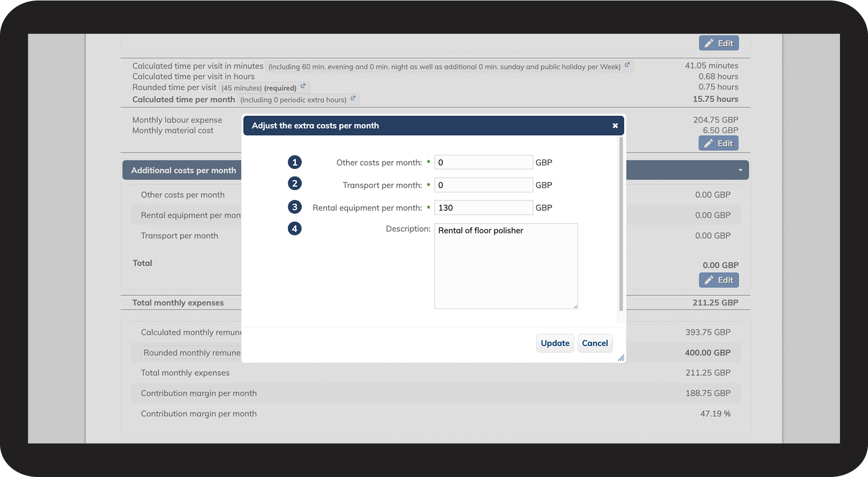Open external link icon beside Calculated time per month
The width and height of the screenshot is (868, 477).
[353, 98]
